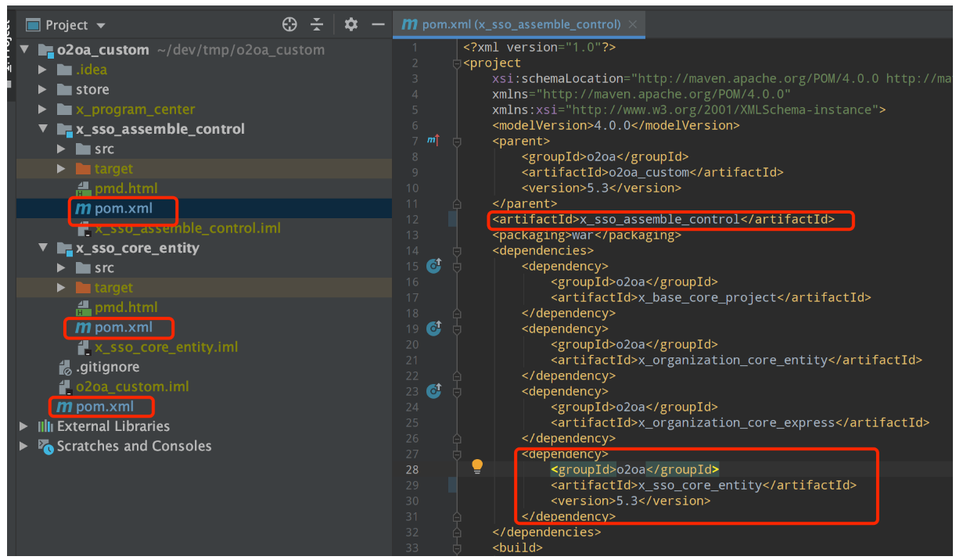Viewport: 956px width, 560px height.
Task: Expand the External Libraries node
Action: (x=24, y=426)
